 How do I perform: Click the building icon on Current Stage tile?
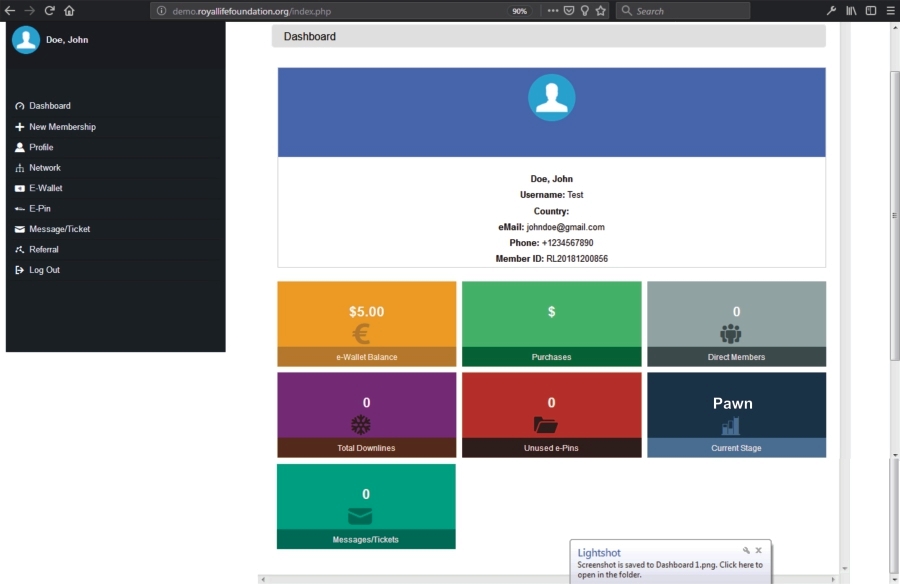coord(730,426)
